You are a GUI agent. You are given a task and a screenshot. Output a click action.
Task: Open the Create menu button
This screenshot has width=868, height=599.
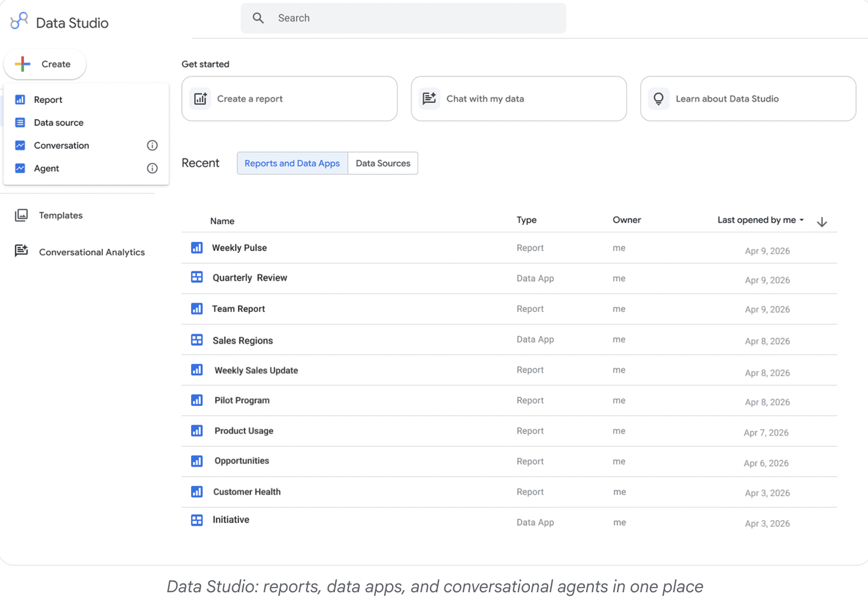(x=45, y=64)
